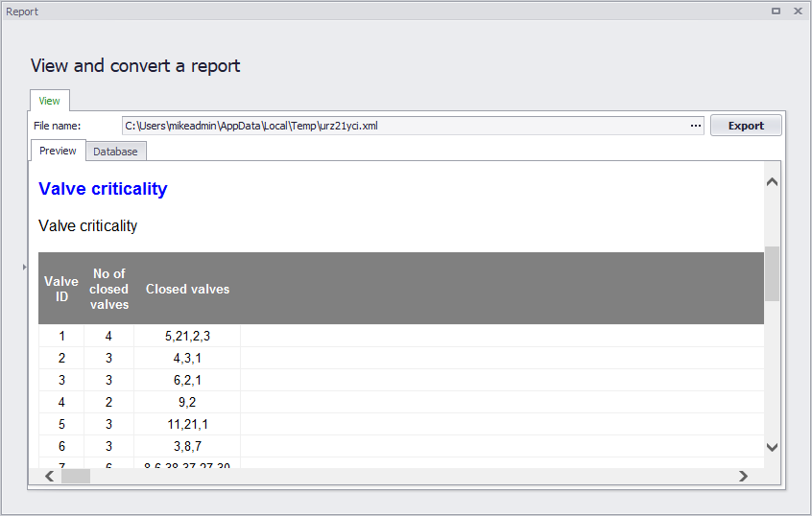Image resolution: width=812 pixels, height=516 pixels.
Task: Click the vertical scrollbar thumb
Action: click(x=772, y=273)
